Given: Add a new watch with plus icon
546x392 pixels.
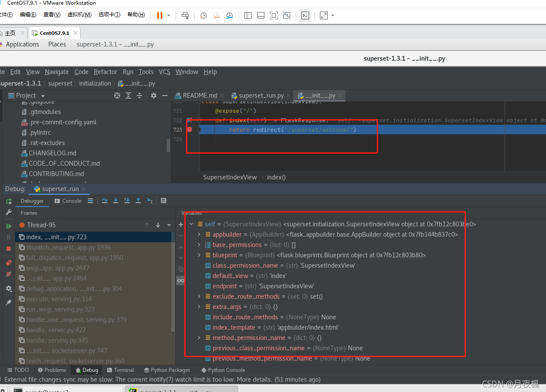Looking at the screenshot, I should (181, 225).
